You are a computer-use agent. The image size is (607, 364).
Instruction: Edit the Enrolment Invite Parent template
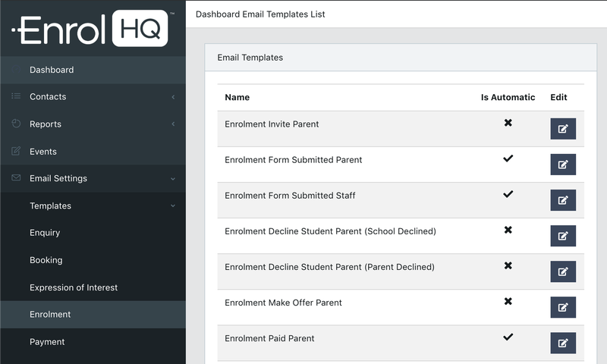pyautogui.click(x=562, y=129)
